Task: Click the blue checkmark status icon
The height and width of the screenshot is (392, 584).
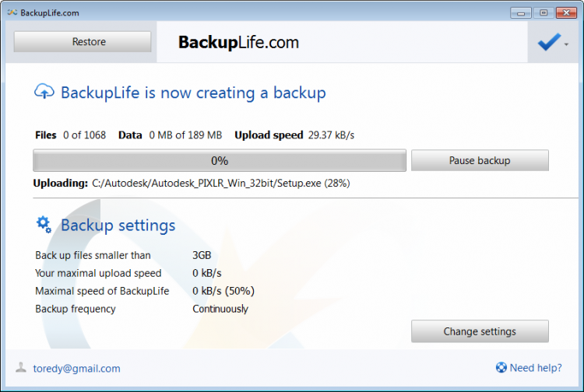Action: [548, 44]
